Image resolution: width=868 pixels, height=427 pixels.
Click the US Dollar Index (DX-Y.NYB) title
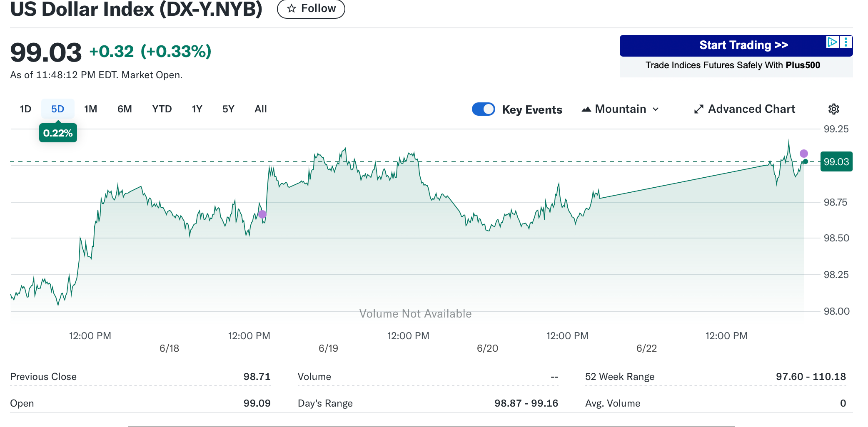pos(136,9)
